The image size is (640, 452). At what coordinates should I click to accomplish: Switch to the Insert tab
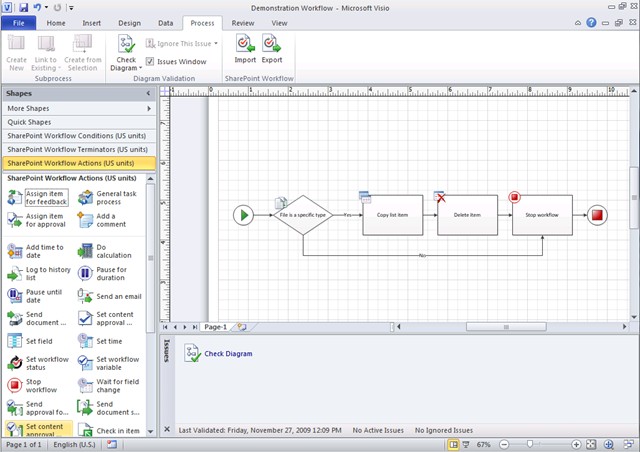coord(91,23)
